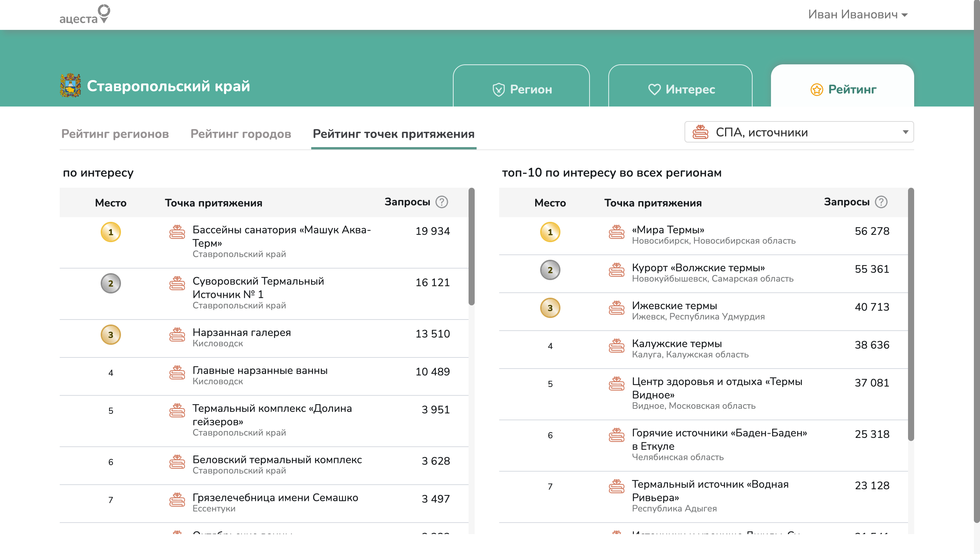Click gold medal 1 badge for Машук Аква-Терм
Viewport: 980px width, 554px height.
[111, 232]
